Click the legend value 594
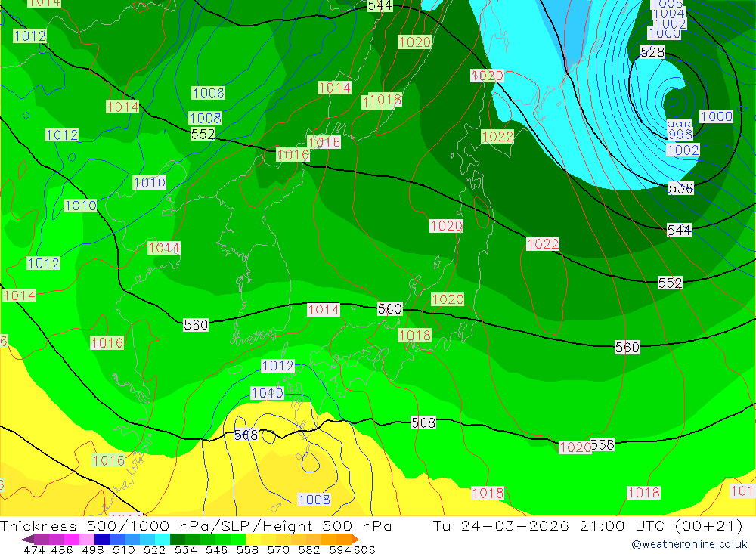 point(340,549)
